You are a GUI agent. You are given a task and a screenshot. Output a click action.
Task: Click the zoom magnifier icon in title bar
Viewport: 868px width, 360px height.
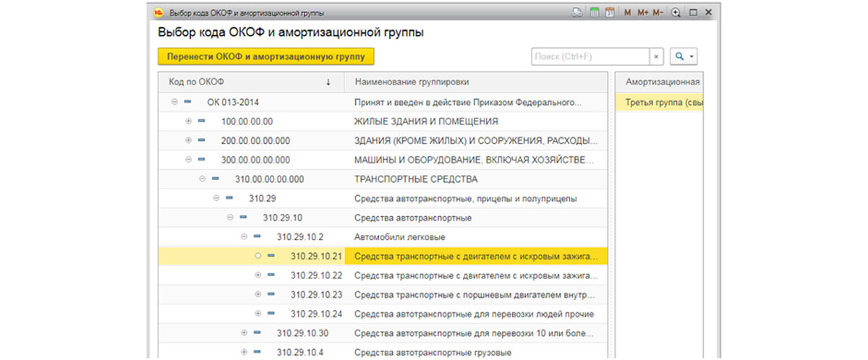(676, 12)
